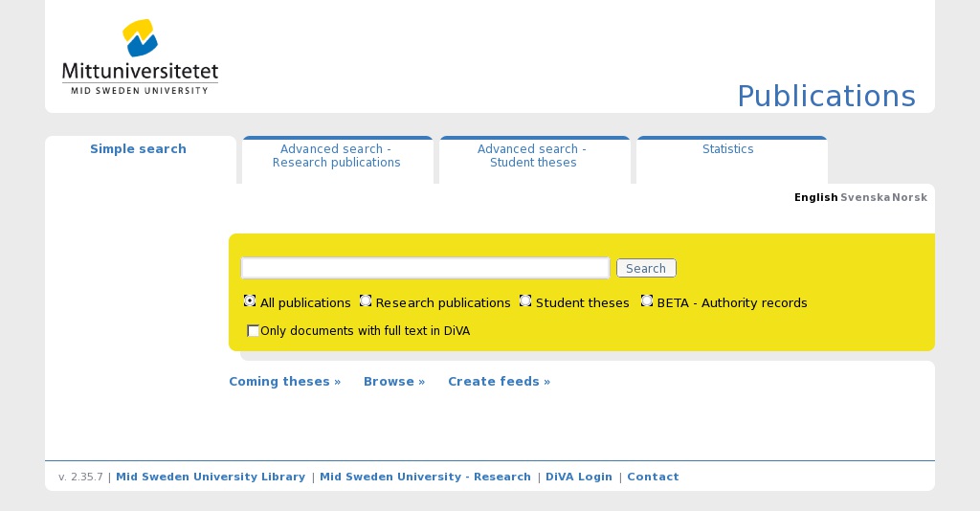
Task: Visit Mid Sweden University - Research link
Action: pos(425,477)
